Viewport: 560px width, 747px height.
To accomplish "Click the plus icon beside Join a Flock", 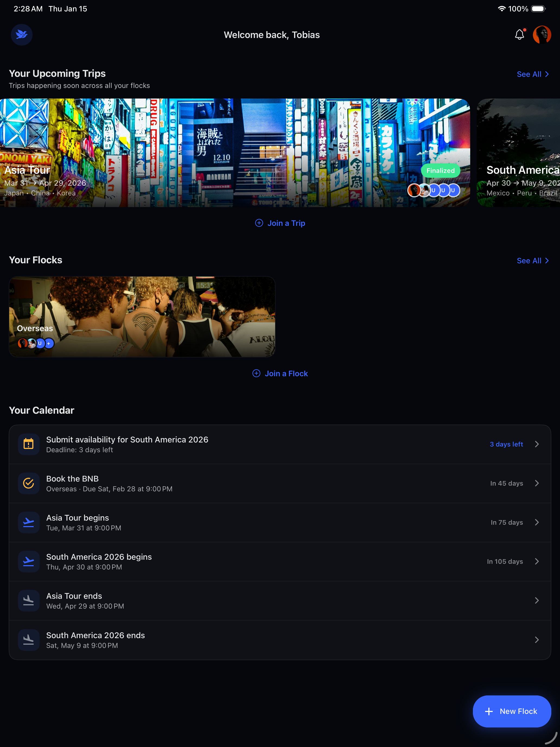I will point(256,373).
